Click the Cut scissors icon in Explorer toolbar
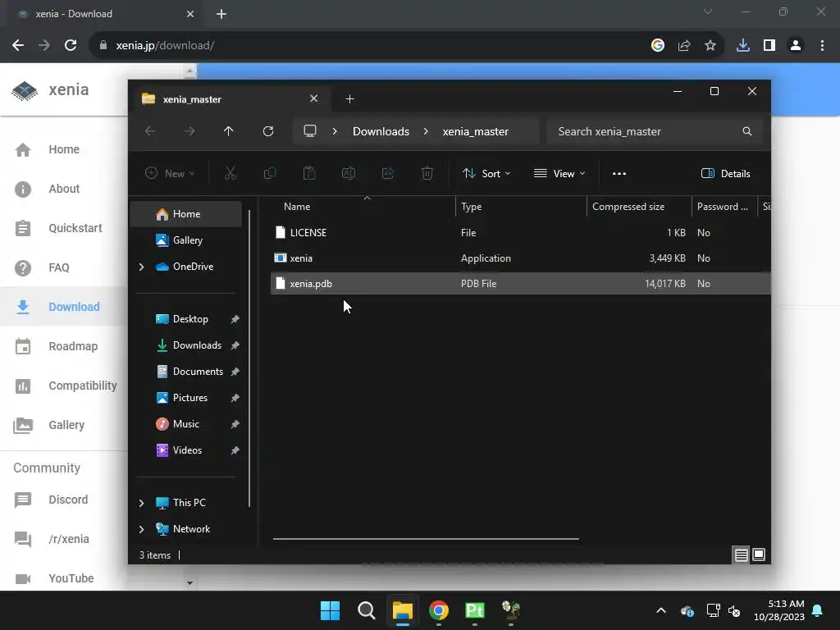 tap(230, 173)
